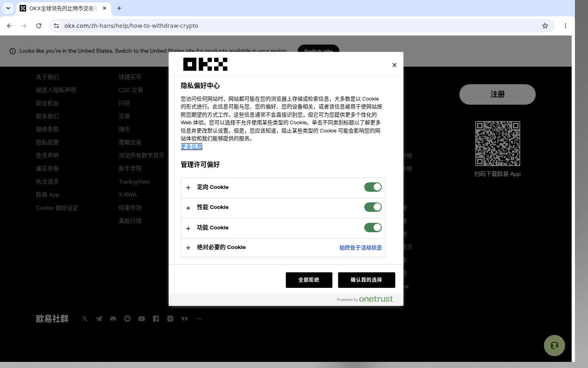Expand the 性能 Cookie plus icon
This screenshot has width=588, height=368.
point(188,208)
